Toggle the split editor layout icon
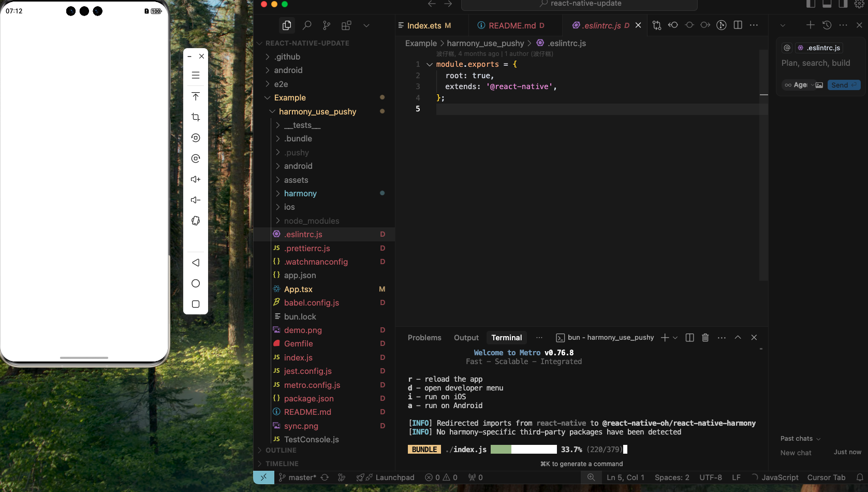Viewport: 868px width, 492px height. [738, 25]
